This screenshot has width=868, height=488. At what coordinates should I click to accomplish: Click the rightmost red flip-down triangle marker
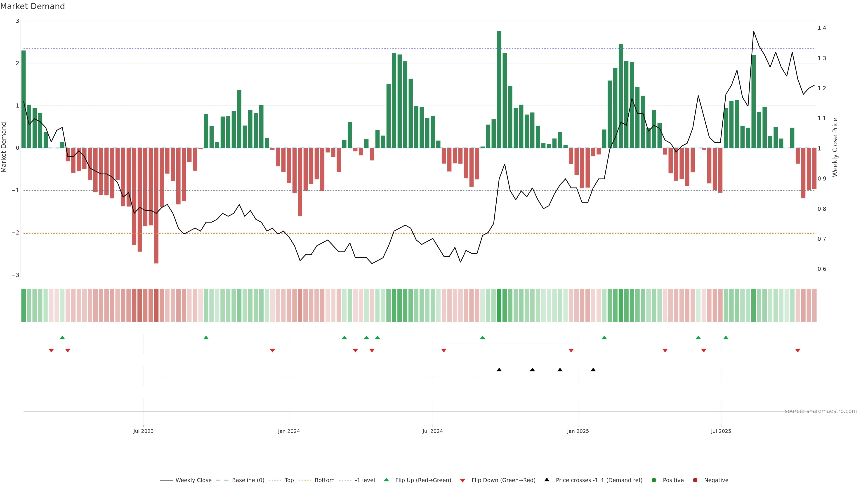point(797,350)
